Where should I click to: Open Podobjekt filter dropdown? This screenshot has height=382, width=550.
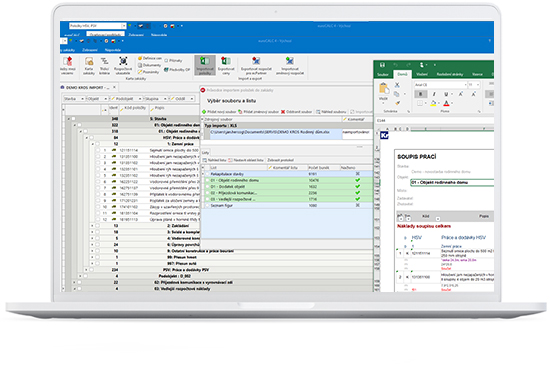pos(140,99)
